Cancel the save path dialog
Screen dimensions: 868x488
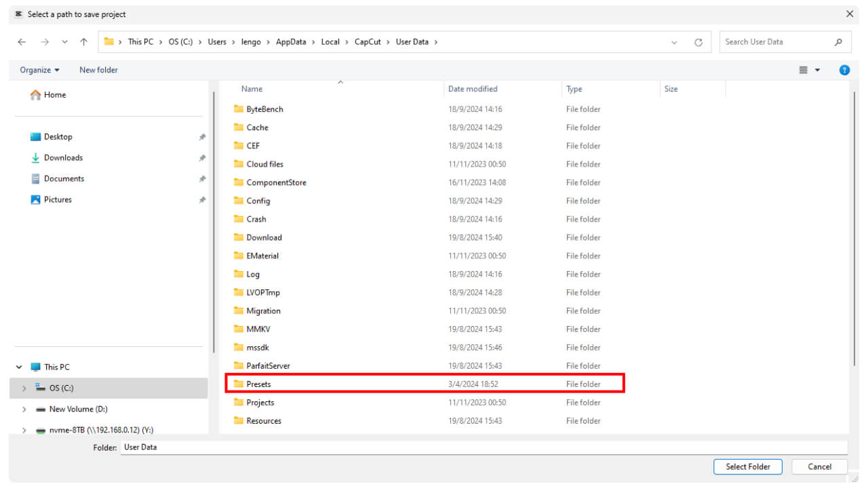[819, 466]
